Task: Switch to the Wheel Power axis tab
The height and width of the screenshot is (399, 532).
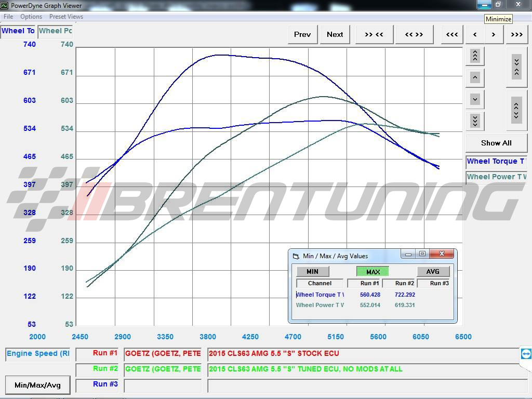Action: (x=55, y=31)
